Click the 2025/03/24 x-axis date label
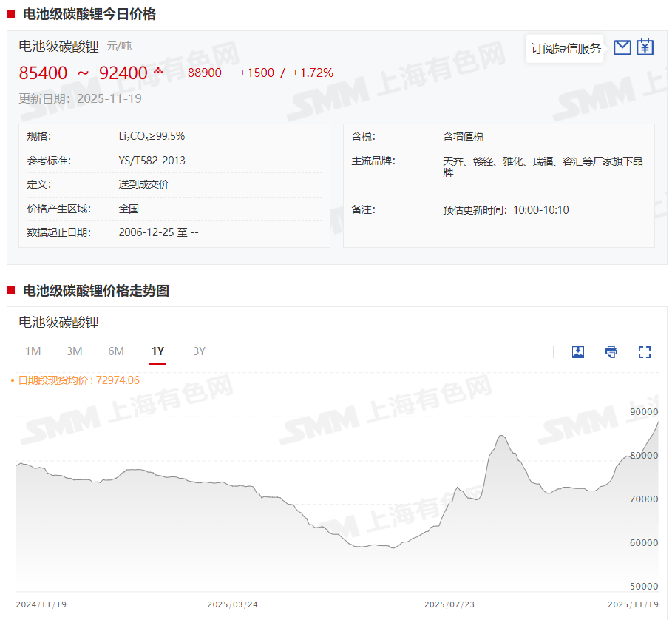This screenshot has width=672, height=620. (233, 604)
